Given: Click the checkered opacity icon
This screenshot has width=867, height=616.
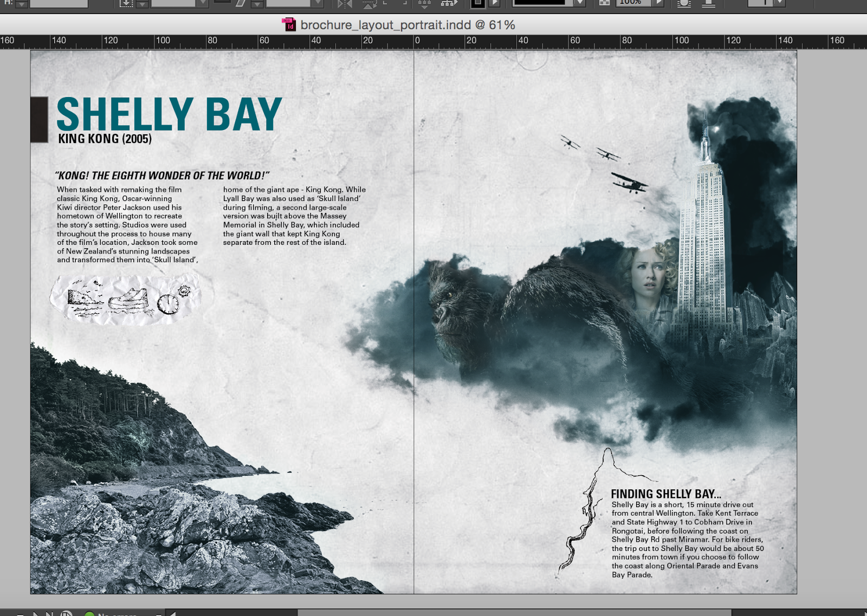Looking at the screenshot, I should [605, 3].
